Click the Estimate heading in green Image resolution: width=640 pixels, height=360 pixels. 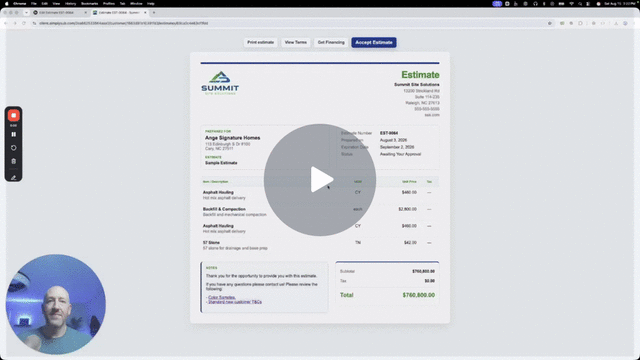(420, 75)
